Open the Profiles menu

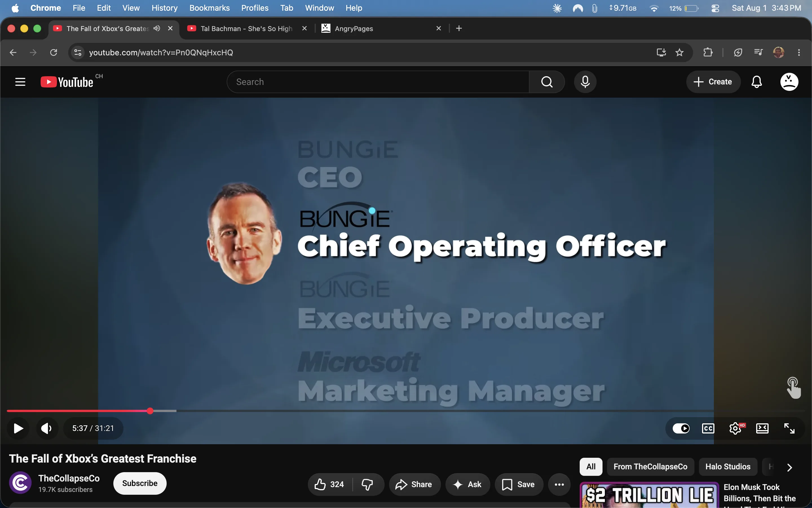point(255,8)
